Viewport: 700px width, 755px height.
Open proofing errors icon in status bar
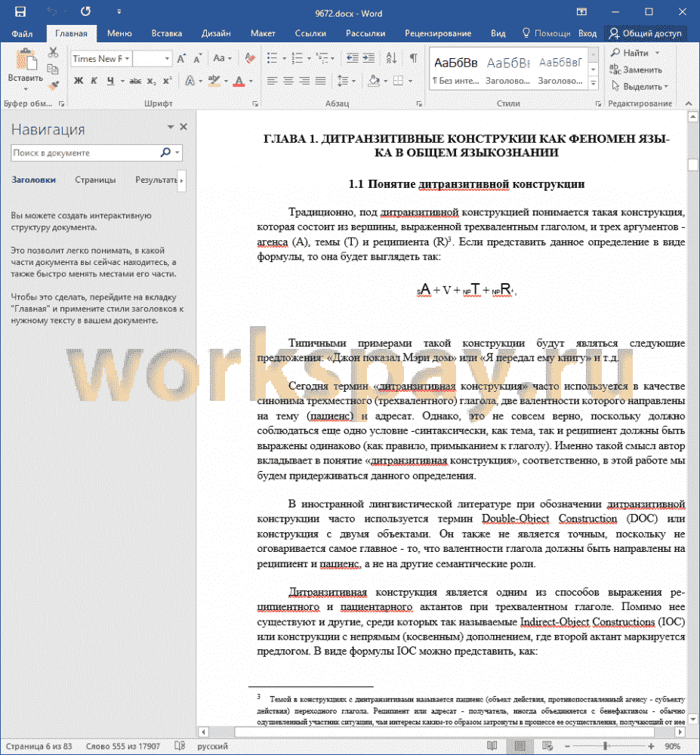(180, 746)
